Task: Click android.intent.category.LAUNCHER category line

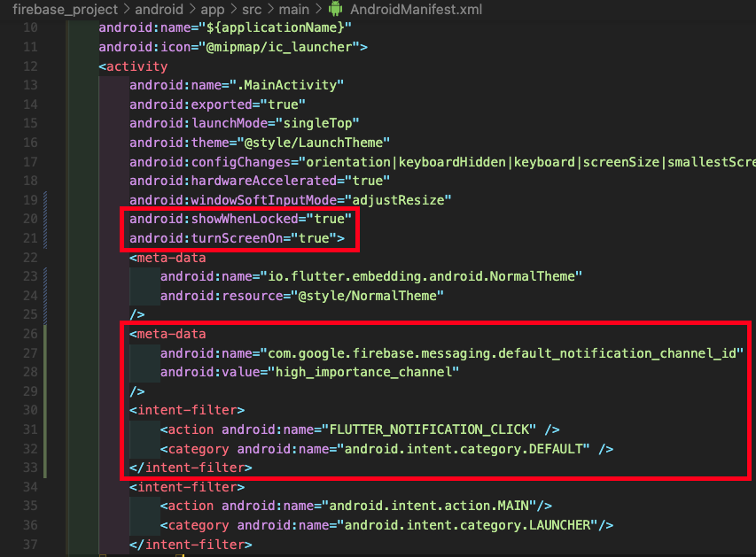Action: [386, 525]
